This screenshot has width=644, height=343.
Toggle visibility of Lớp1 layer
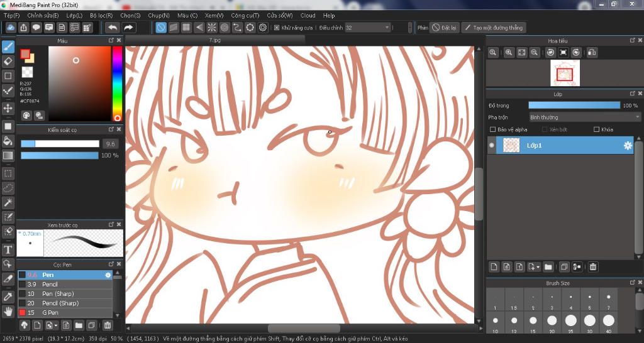point(492,145)
